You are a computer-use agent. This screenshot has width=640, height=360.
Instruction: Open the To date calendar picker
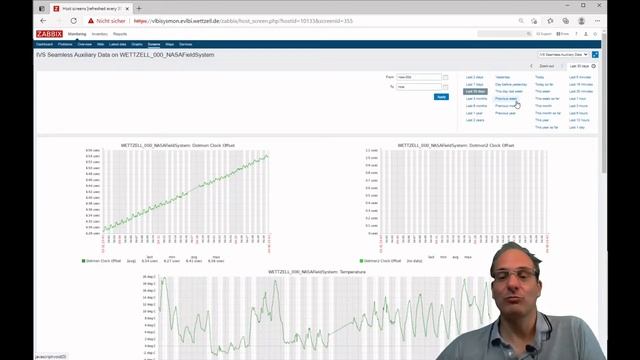click(x=445, y=87)
